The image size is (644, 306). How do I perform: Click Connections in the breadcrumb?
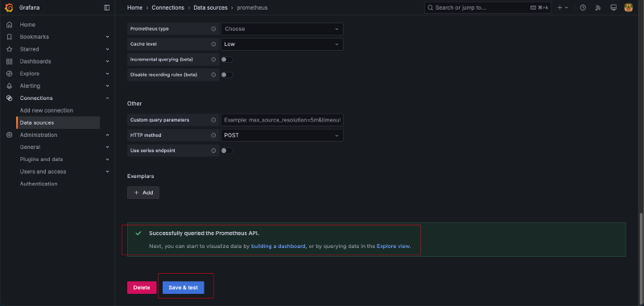click(x=168, y=7)
